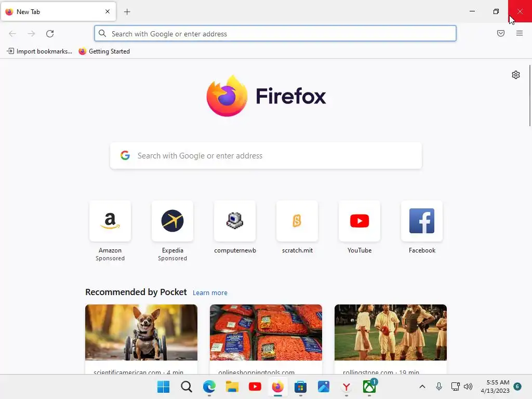Go forward using the forward arrow
Image resolution: width=532 pixels, height=399 pixels.
[x=31, y=34]
